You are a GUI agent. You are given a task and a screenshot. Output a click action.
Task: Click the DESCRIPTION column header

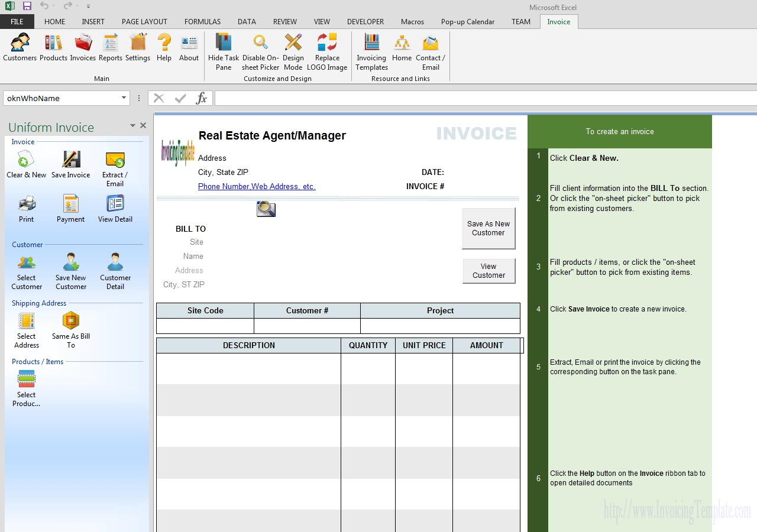point(249,345)
